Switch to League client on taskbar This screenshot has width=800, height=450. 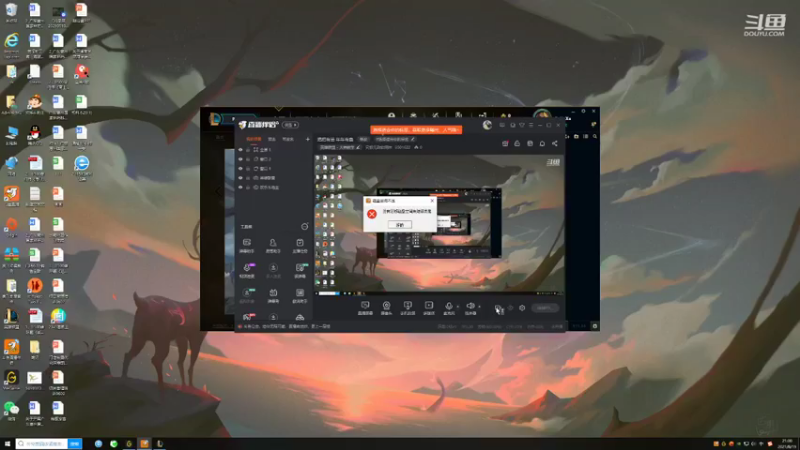[x=160, y=443]
